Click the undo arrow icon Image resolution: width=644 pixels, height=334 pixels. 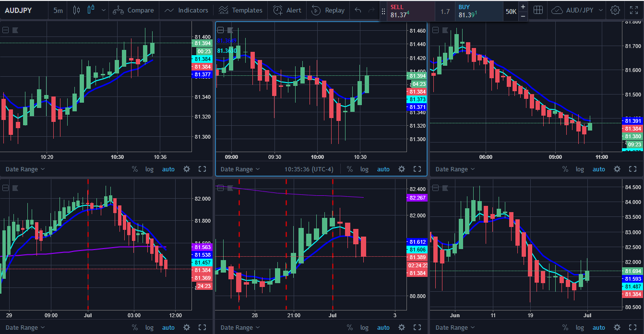click(x=358, y=10)
